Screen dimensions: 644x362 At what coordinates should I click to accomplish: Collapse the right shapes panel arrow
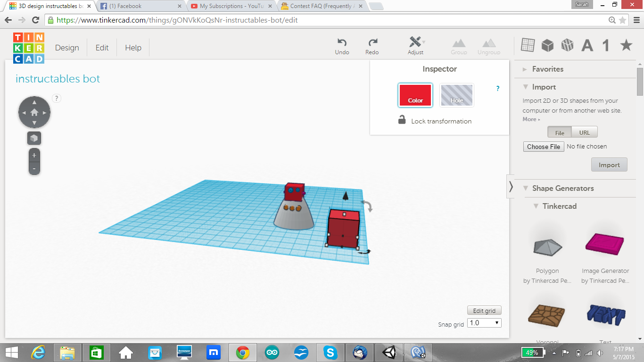pyautogui.click(x=511, y=187)
